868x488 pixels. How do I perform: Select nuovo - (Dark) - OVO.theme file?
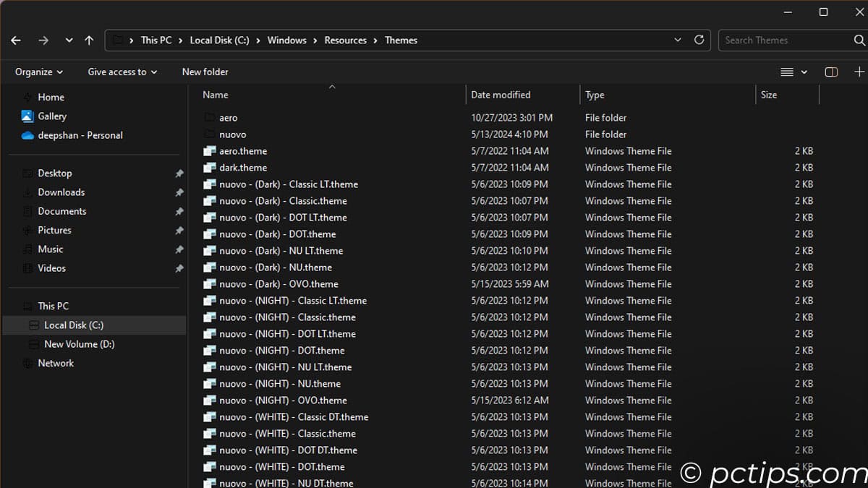coord(278,284)
